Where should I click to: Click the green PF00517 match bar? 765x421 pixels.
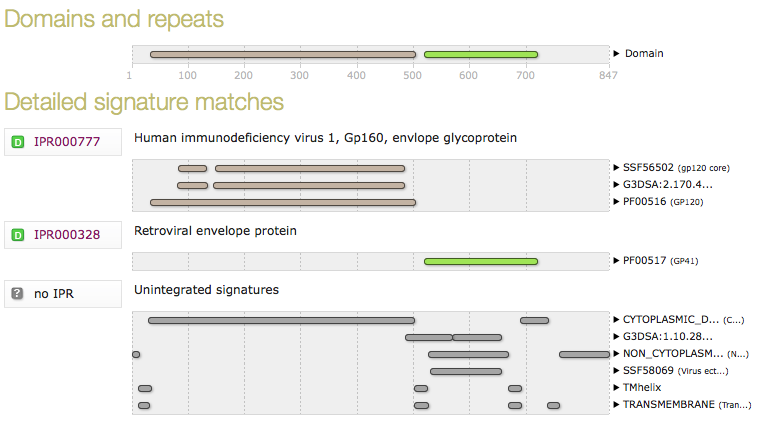[481, 261]
